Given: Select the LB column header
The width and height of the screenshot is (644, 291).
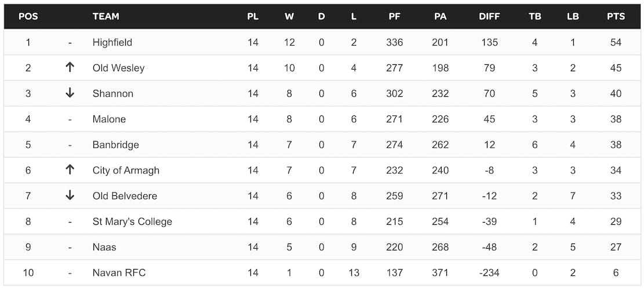Looking at the screenshot, I should (x=573, y=16).
